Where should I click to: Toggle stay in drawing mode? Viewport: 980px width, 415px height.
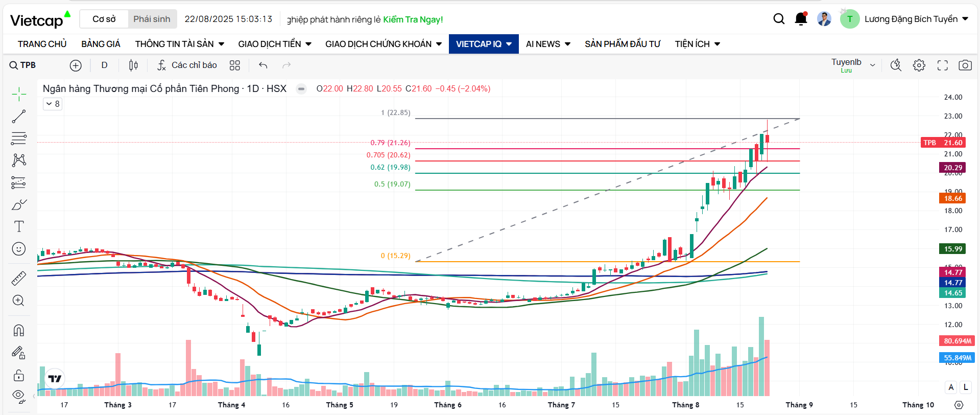click(x=19, y=353)
